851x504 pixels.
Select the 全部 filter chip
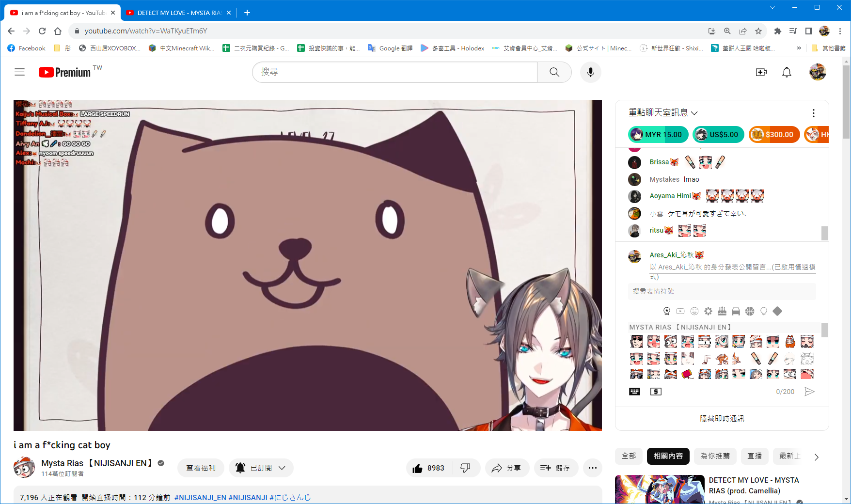coord(629,456)
